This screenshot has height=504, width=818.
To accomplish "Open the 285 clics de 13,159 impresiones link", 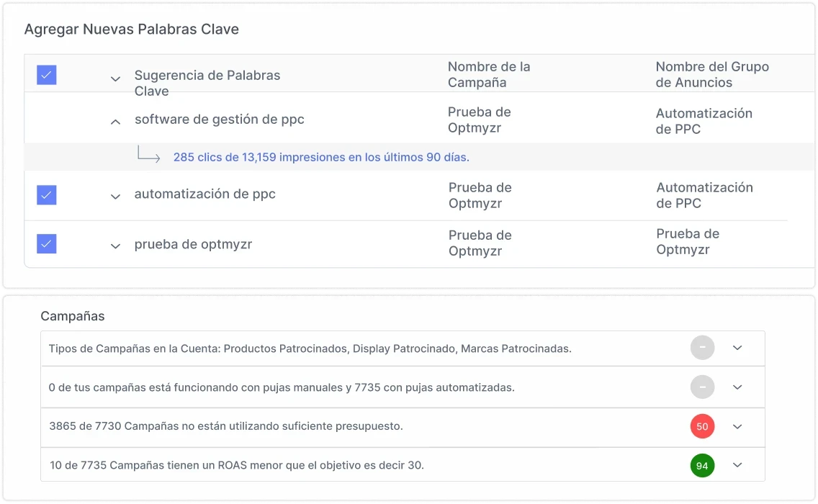I will point(321,156).
